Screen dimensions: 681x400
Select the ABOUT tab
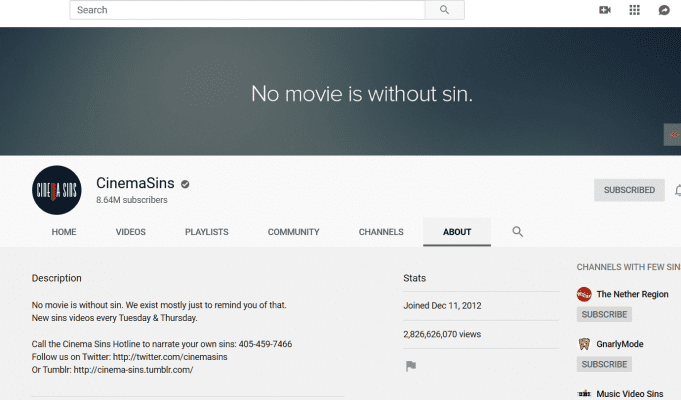457,232
